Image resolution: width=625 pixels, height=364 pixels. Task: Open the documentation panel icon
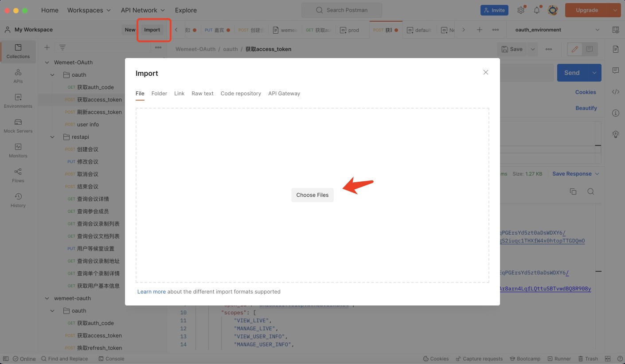(x=616, y=49)
